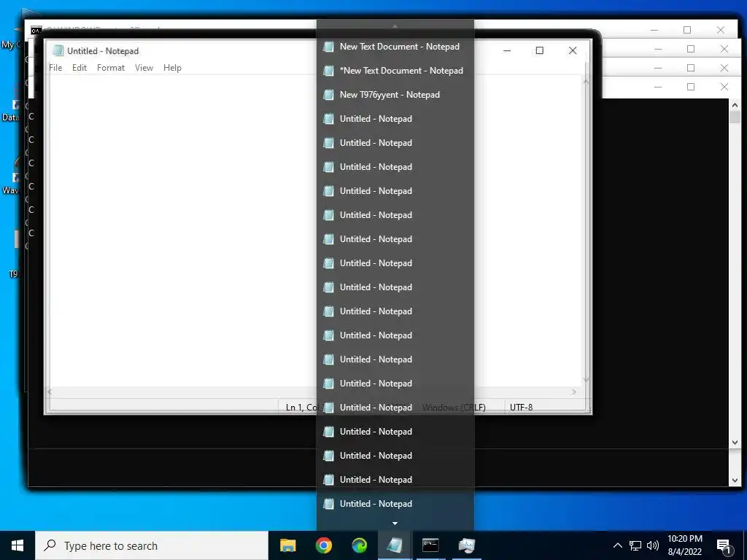Click the Command Prompt taskbar button
Screen dimensions: 747x560
pyautogui.click(x=430, y=545)
